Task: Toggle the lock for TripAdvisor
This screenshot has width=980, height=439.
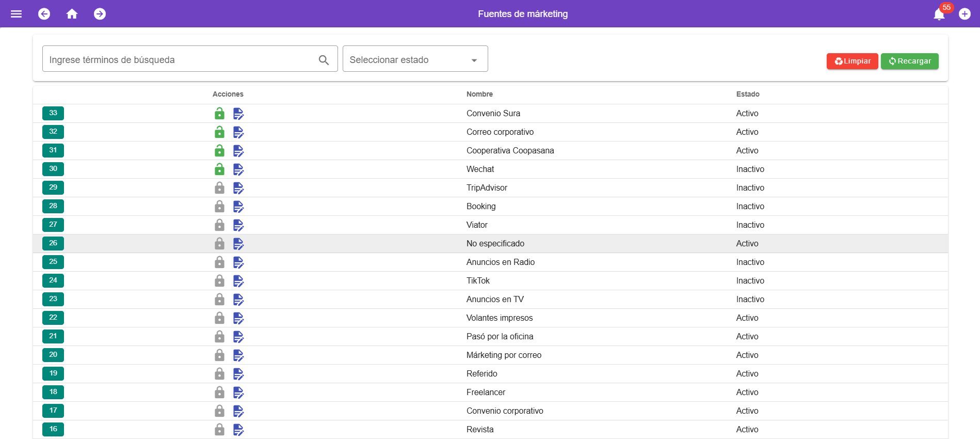Action: 219,188
